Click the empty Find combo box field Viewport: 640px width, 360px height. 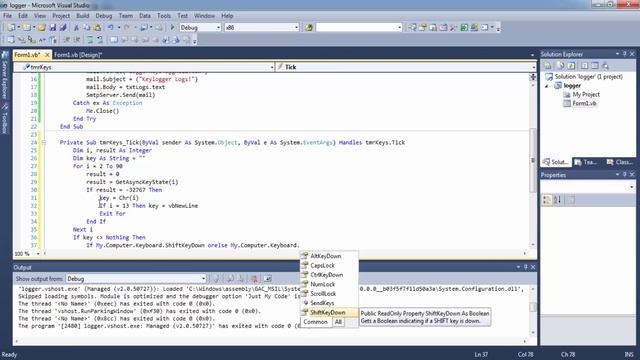(359, 27)
